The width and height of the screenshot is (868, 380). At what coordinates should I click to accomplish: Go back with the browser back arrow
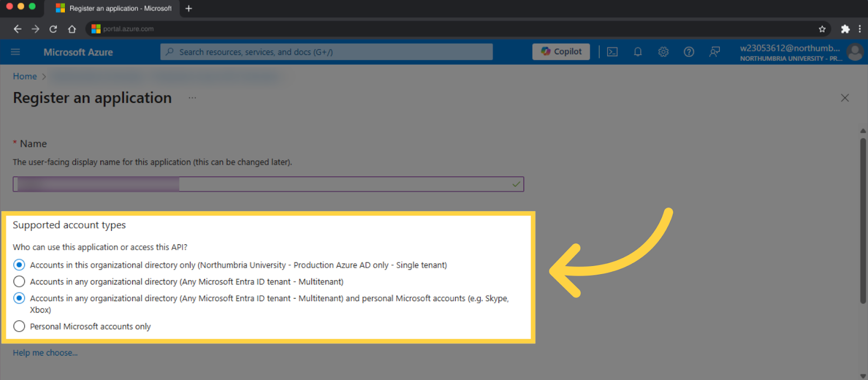pos(17,29)
